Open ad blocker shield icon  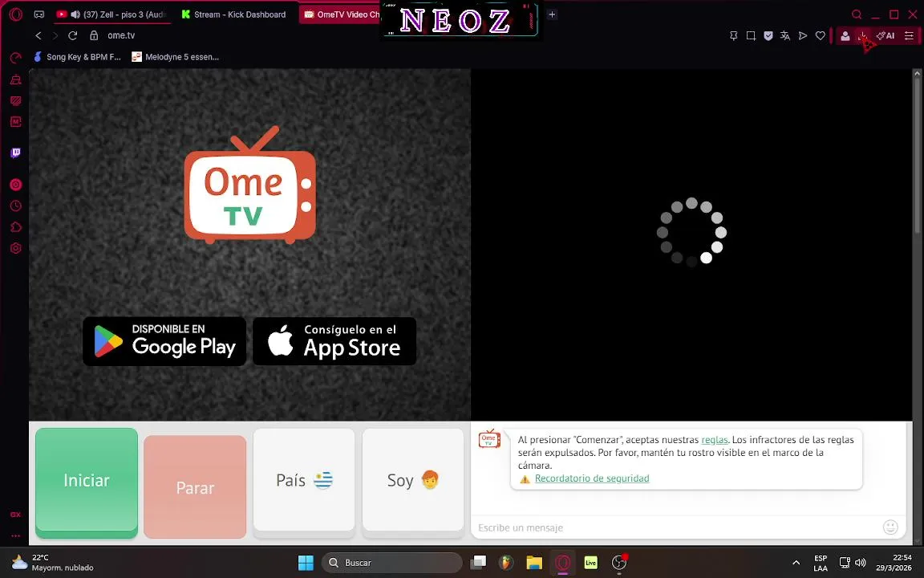[768, 36]
